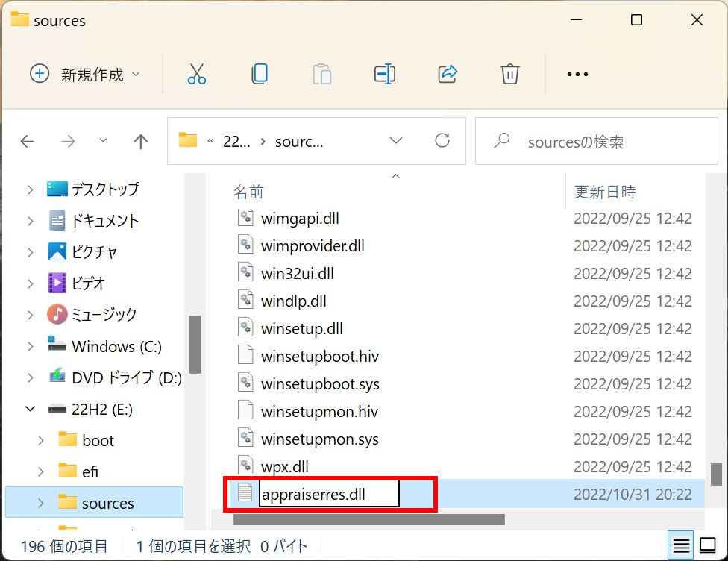The width and height of the screenshot is (728, 561).
Task: Click the Copy icon in toolbar
Action: click(x=260, y=74)
